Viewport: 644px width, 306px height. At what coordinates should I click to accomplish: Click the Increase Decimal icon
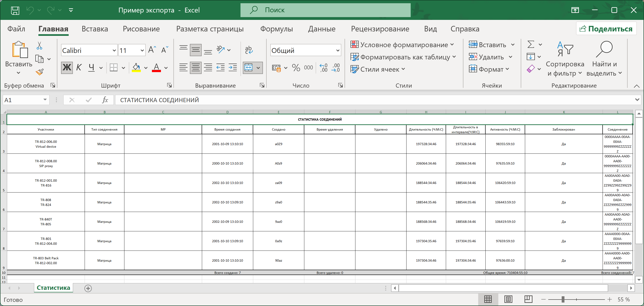324,68
